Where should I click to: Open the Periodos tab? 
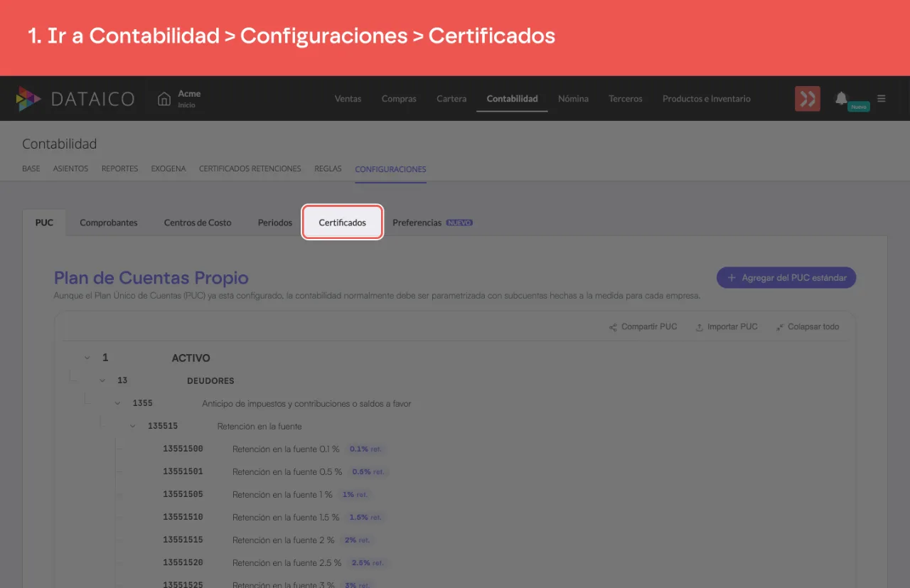tap(275, 223)
